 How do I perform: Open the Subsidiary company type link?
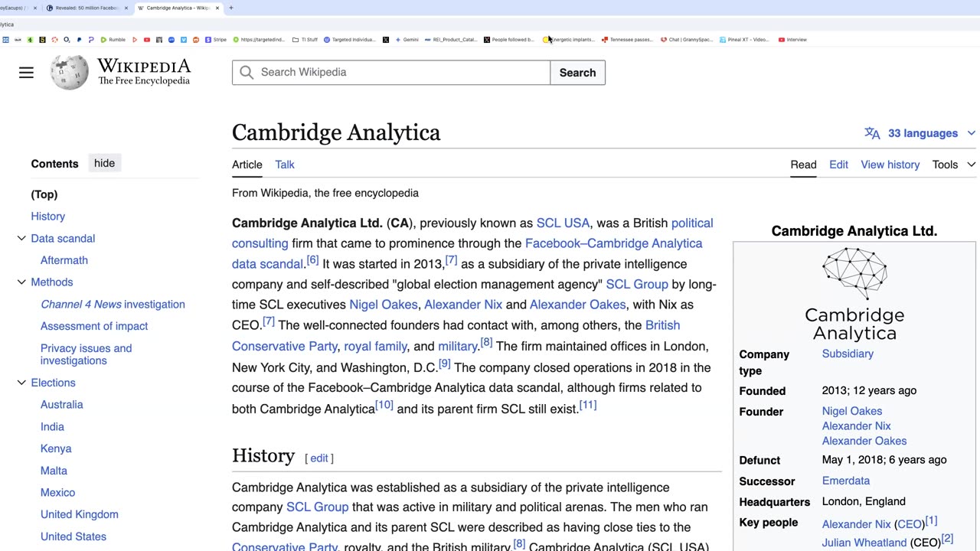coord(847,354)
